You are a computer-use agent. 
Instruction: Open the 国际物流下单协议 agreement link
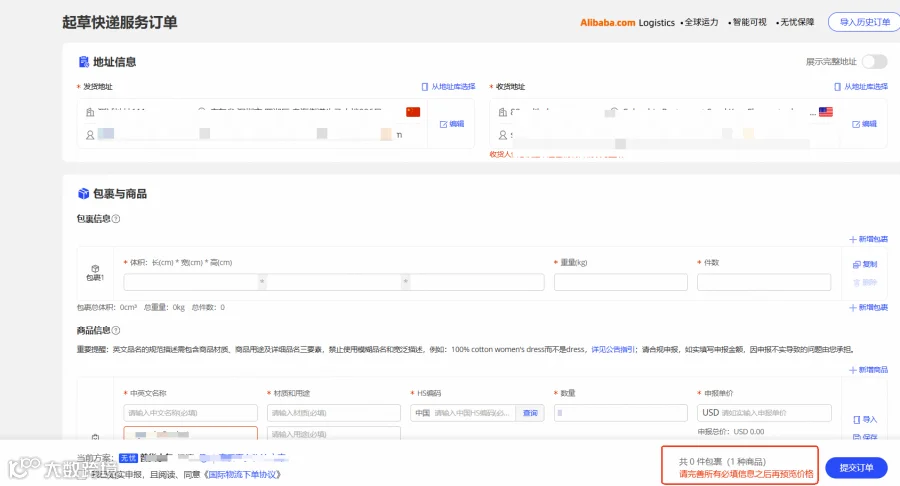point(243,475)
